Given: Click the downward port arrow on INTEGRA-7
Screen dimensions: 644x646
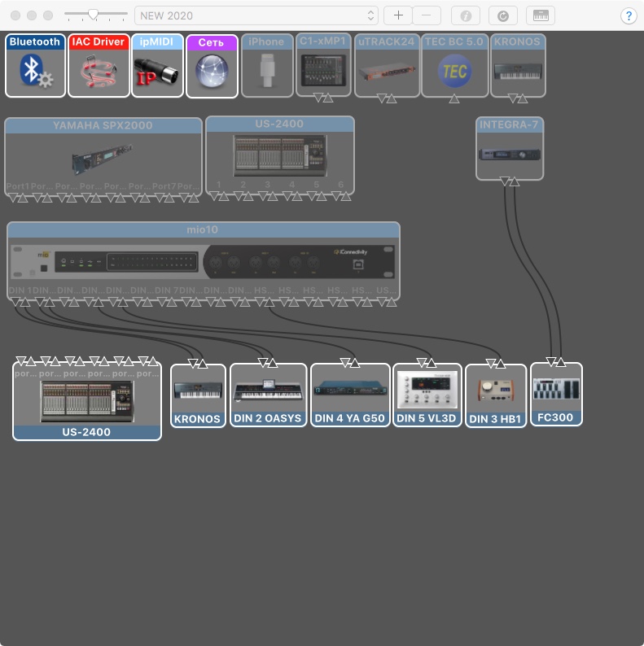Looking at the screenshot, I should (505, 181).
